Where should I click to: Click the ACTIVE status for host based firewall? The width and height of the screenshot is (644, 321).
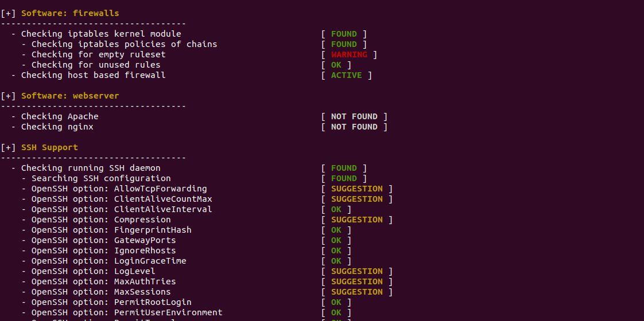coord(347,76)
